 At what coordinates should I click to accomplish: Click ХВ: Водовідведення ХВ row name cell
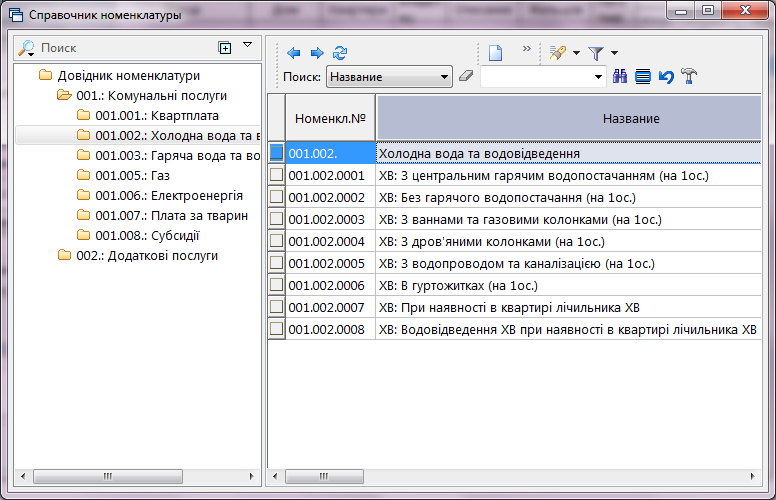point(569,330)
